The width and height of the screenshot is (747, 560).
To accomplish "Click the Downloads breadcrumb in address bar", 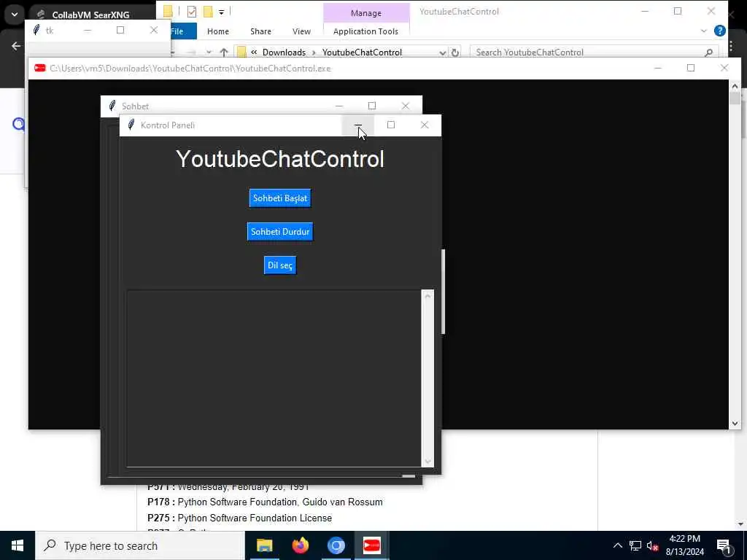I will coord(284,52).
